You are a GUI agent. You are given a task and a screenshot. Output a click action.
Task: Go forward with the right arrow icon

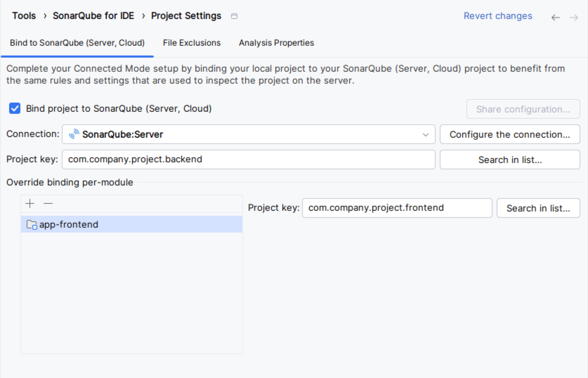coord(574,17)
